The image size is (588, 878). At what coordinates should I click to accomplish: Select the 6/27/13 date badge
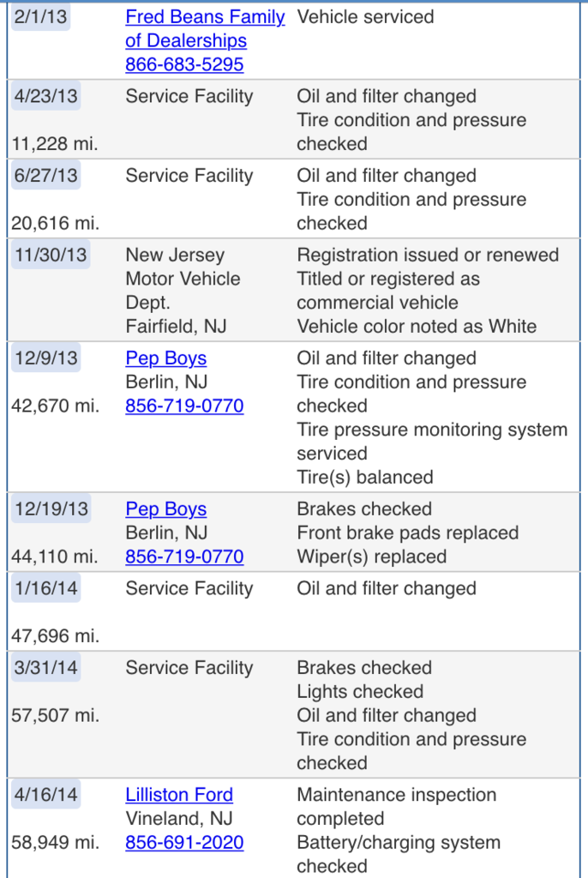coord(46,175)
